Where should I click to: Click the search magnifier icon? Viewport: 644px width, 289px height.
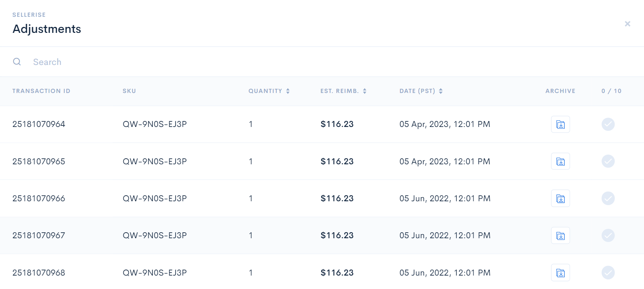tap(17, 62)
